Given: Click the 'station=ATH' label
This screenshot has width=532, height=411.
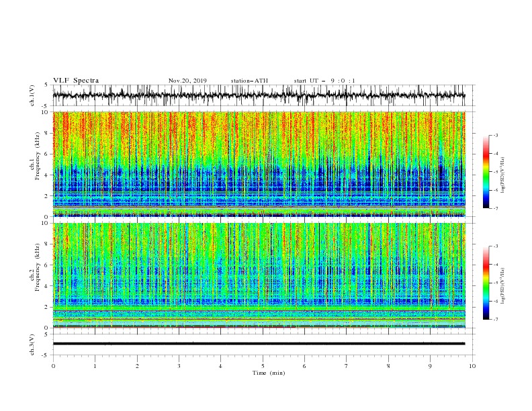Looking at the screenshot, I should click(249, 81).
